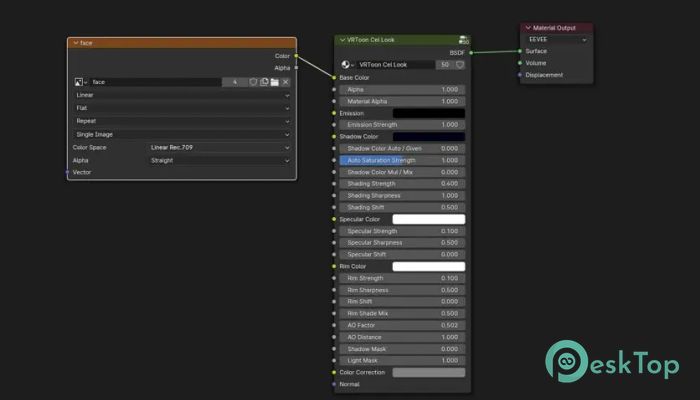This screenshot has height=400, width=700.
Task: Open the Specular Color swatch
Action: point(429,219)
